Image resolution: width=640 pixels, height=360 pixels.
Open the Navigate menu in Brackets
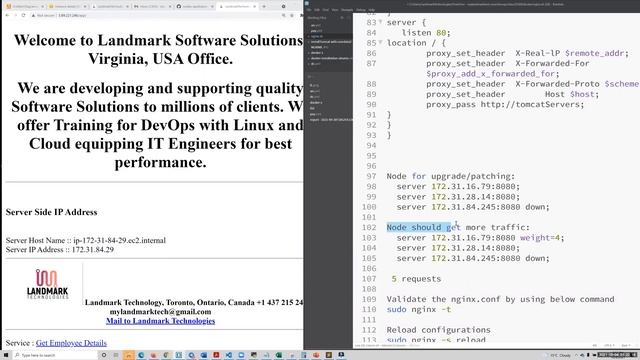[347, 10]
